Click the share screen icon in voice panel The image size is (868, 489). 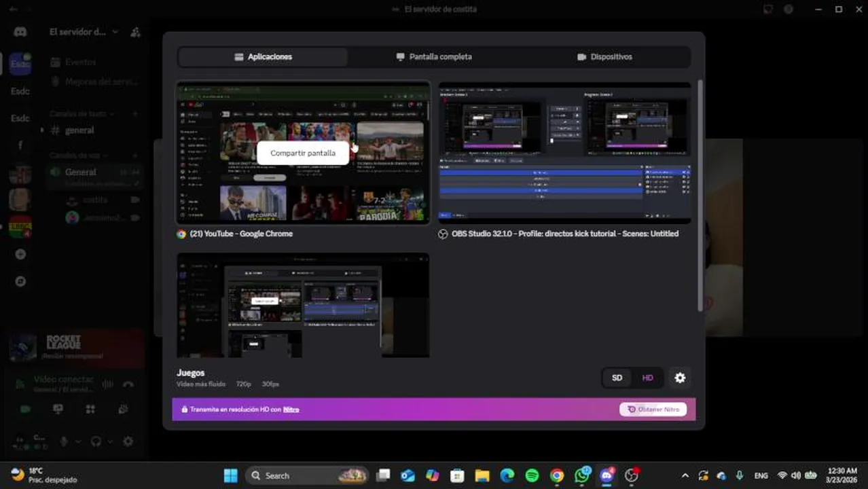coord(58,410)
